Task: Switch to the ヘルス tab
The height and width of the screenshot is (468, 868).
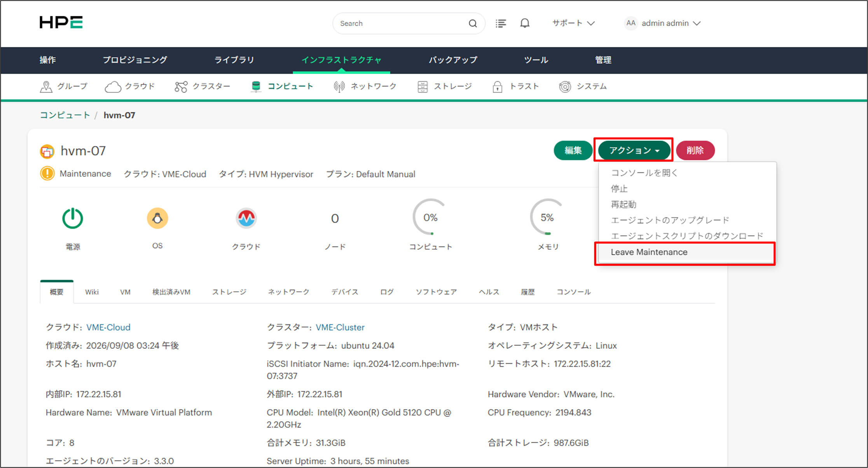Action: [489, 292]
